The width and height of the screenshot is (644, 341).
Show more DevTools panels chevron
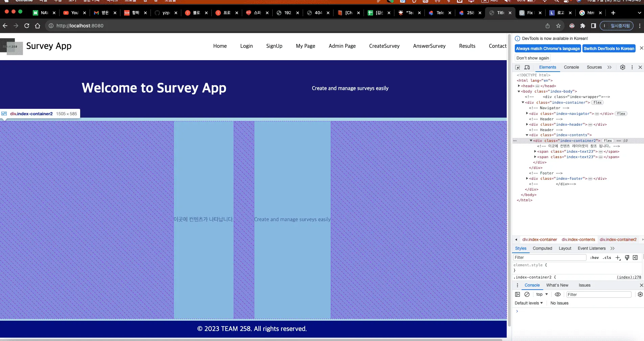click(x=609, y=67)
